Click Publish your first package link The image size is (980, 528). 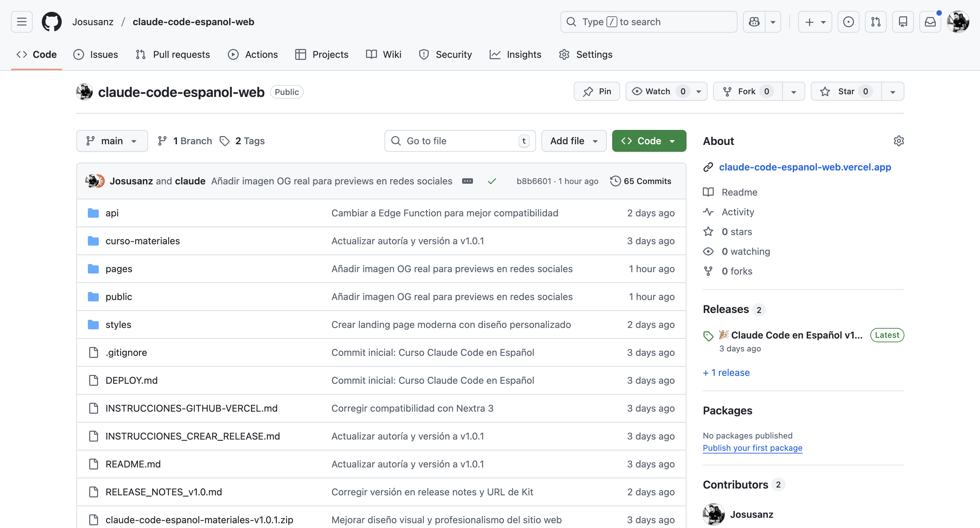tap(752, 448)
